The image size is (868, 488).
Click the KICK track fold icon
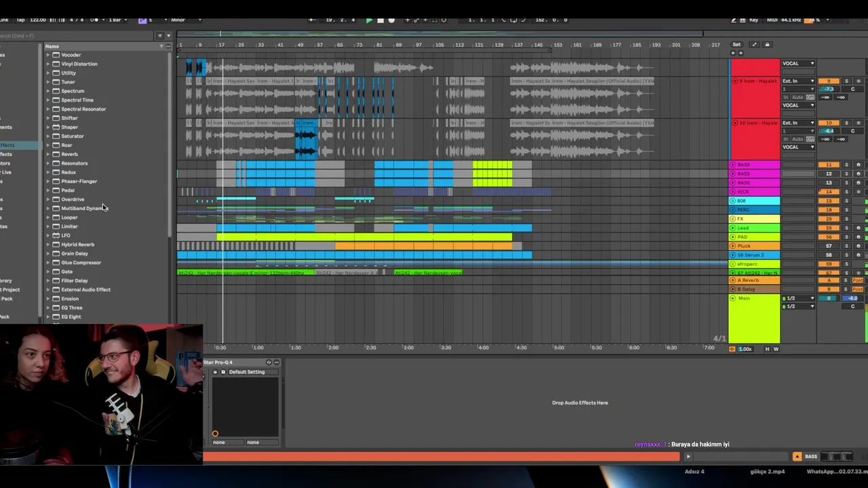click(x=732, y=192)
